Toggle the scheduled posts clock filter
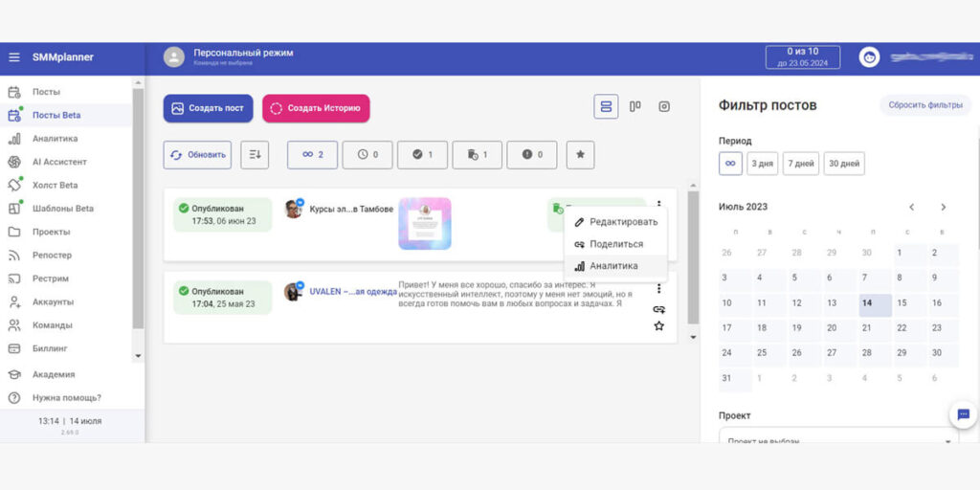This screenshot has height=490, width=980. coord(367,154)
